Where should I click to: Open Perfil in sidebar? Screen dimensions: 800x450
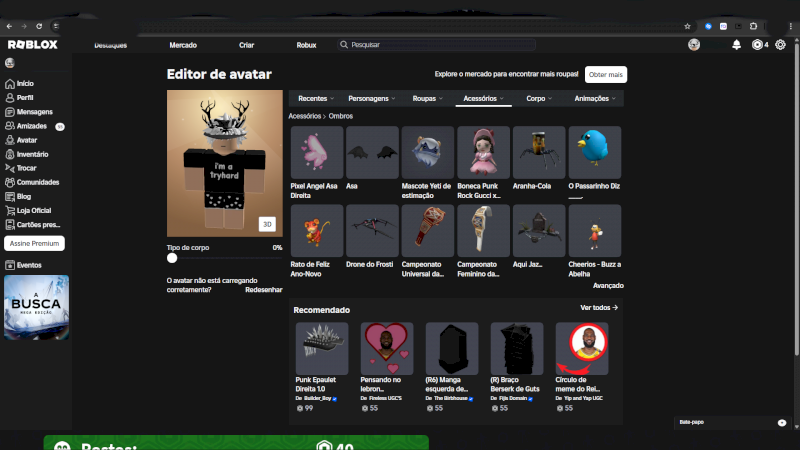click(x=19, y=97)
